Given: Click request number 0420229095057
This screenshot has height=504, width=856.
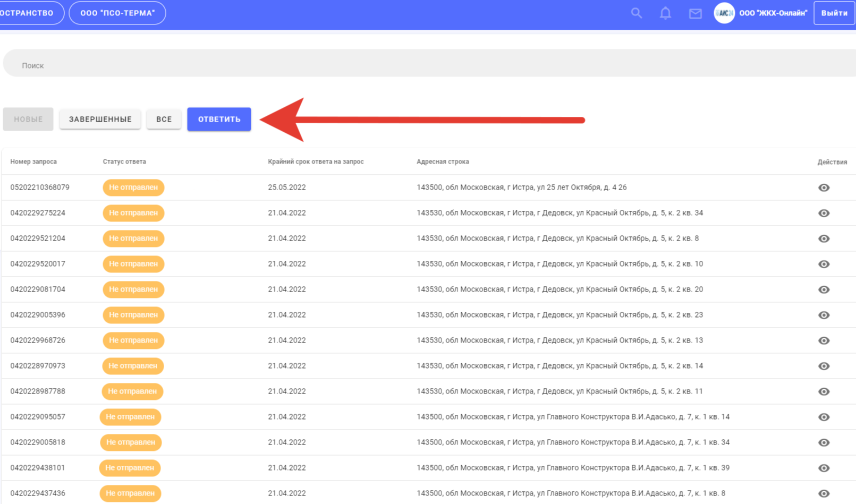Looking at the screenshot, I should coord(38,417).
